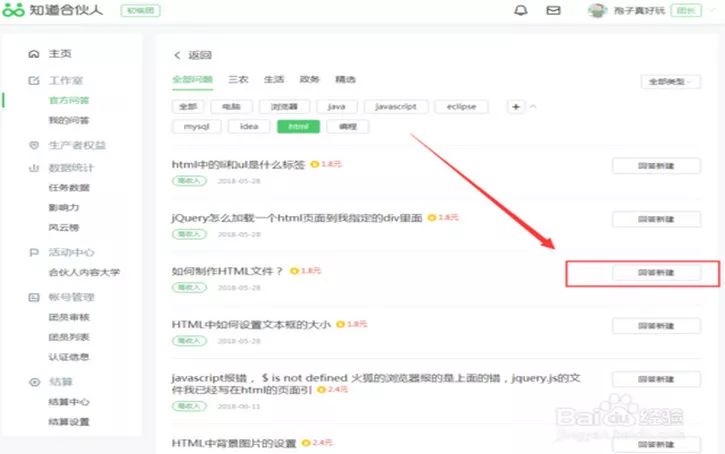This screenshot has width=725, height=454.
Task: Click the 知道合伙人 green logo icon
Action: coord(13,10)
